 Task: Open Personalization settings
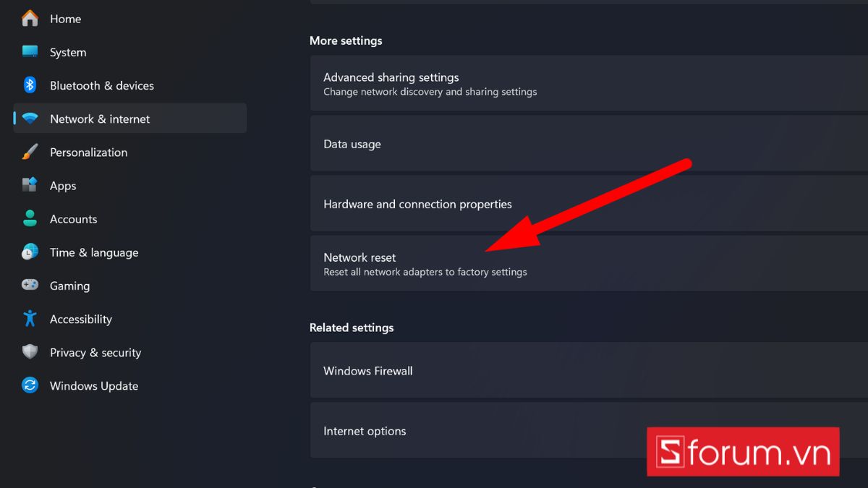pyautogui.click(x=130, y=152)
